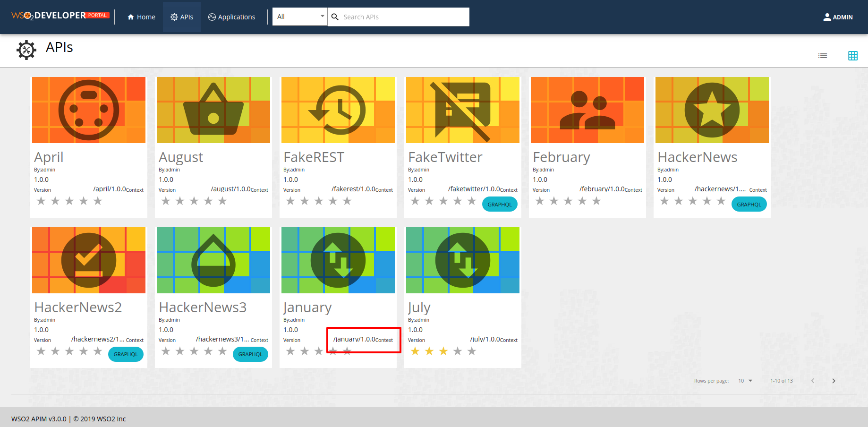Click the WSO2 Developer Portal logo

(x=60, y=16)
